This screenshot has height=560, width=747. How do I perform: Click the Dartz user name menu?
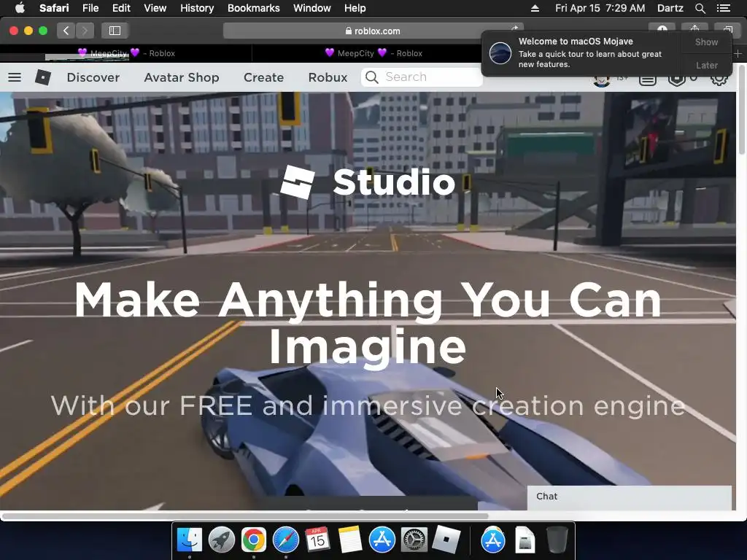[x=670, y=8]
